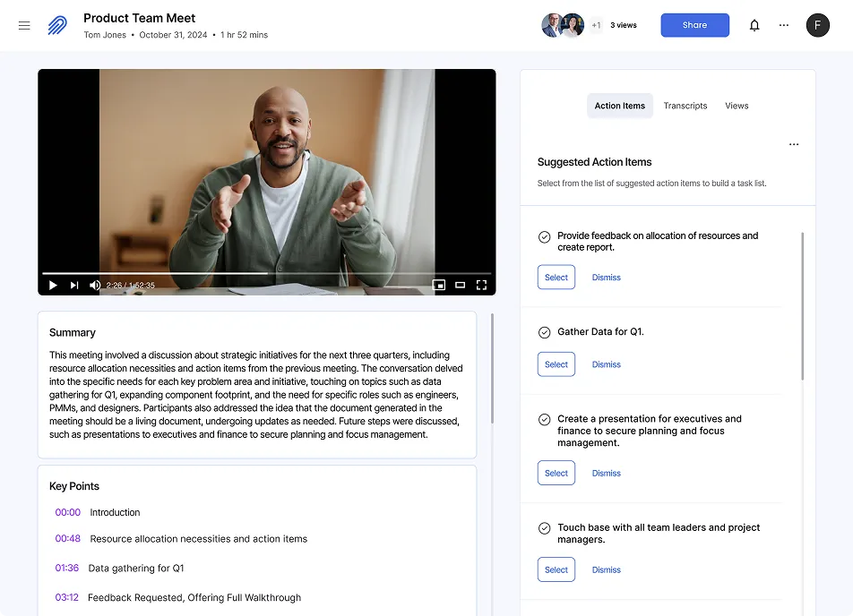Click the video progress bar

coord(267,273)
